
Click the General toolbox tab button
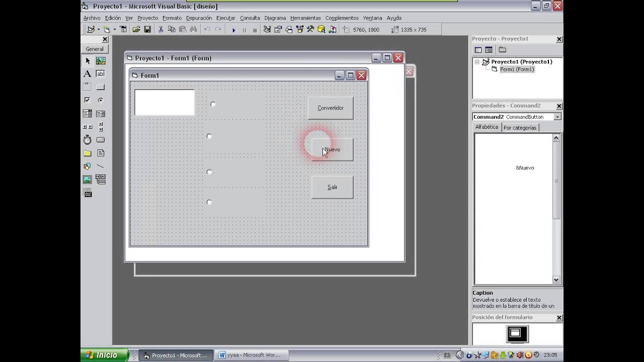95,49
